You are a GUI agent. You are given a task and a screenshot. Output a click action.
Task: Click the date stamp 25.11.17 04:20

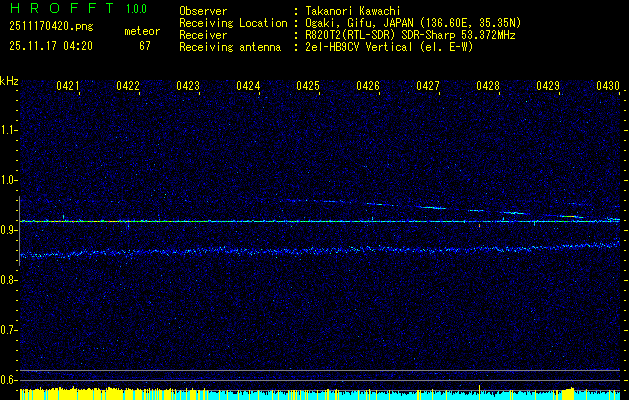click(51, 46)
